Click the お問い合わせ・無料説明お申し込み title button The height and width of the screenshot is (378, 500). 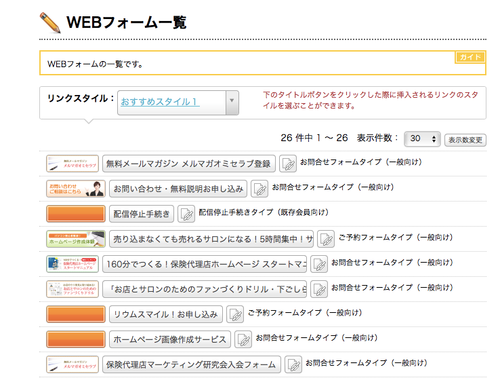pos(178,189)
